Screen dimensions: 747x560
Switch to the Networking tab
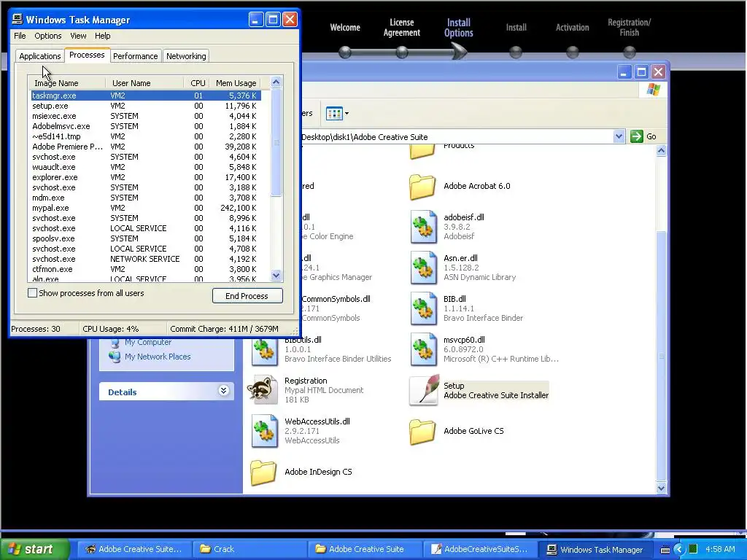tap(186, 56)
